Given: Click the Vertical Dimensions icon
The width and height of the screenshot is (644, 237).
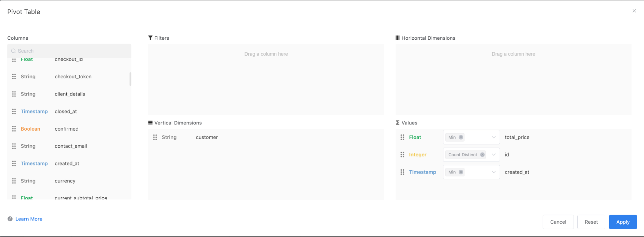Looking at the screenshot, I should (x=150, y=123).
